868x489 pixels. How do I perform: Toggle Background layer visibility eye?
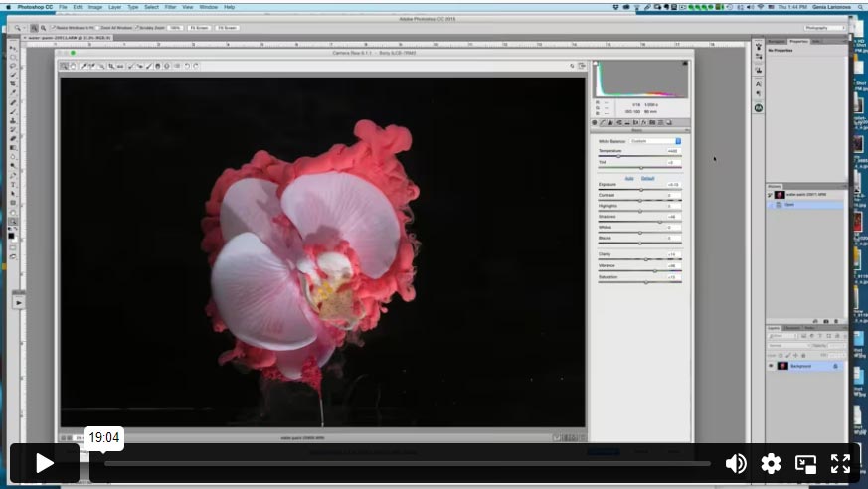(771, 366)
